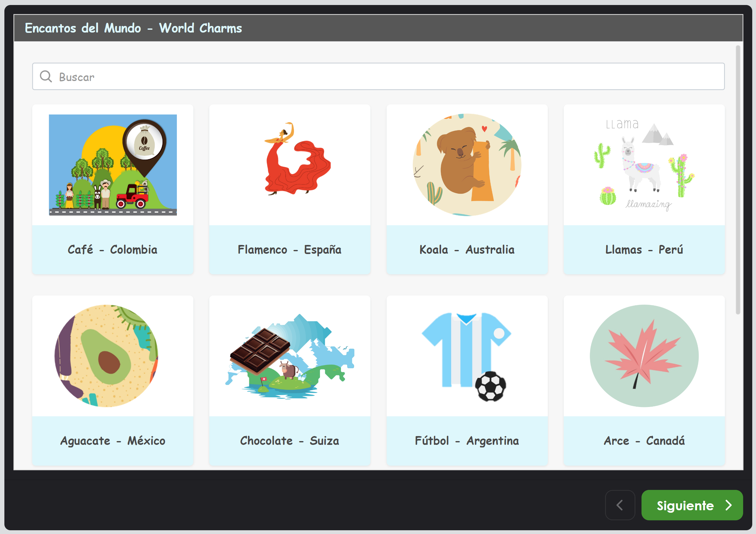Image resolution: width=756 pixels, height=534 pixels.
Task: Click the arrow chevron inside Siguiente
Action: [729, 505]
